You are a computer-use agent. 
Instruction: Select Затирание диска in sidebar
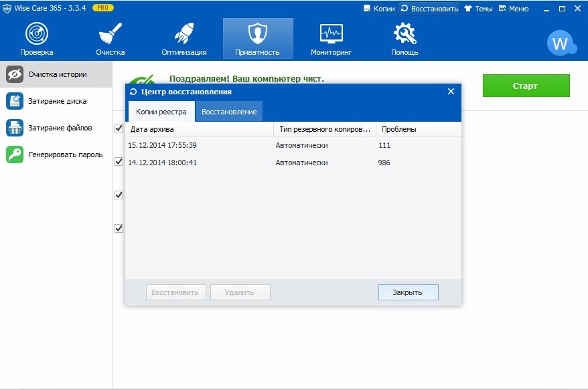pyautogui.click(x=56, y=101)
